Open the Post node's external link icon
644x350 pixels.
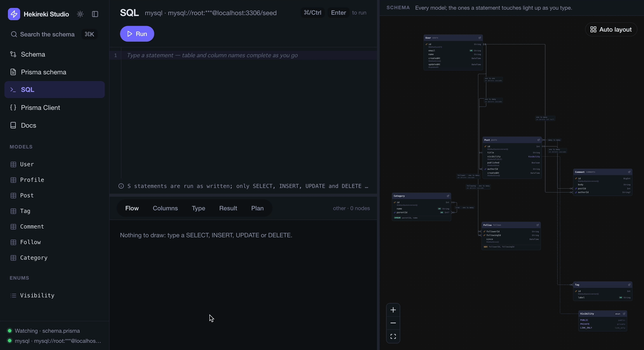pyautogui.click(x=538, y=140)
